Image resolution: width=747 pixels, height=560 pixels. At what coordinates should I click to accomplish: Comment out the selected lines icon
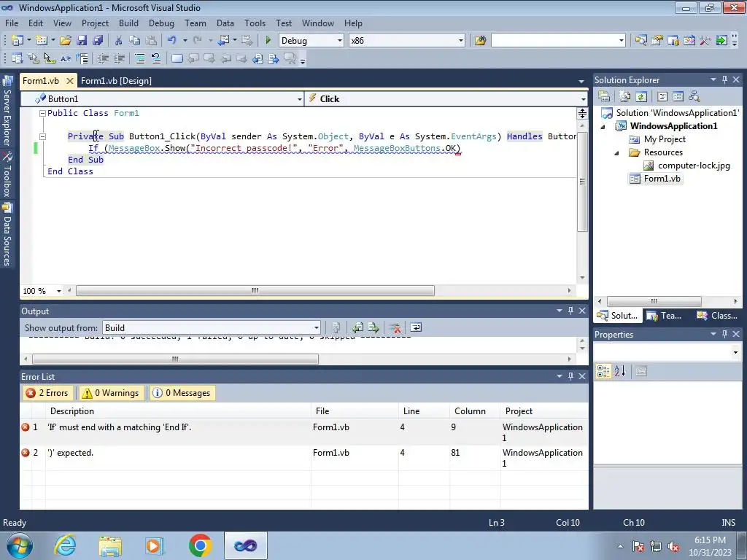click(x=139, y=58)
